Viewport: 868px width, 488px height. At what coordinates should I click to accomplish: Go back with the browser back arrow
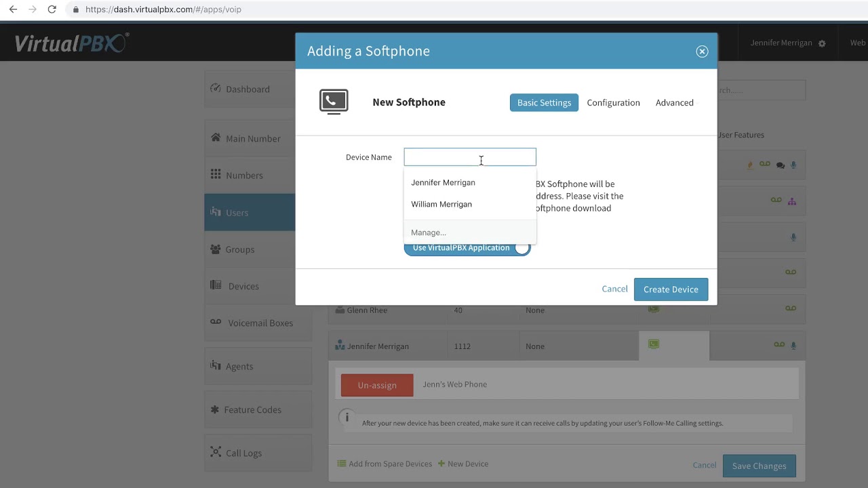click(x=13, y=9)
